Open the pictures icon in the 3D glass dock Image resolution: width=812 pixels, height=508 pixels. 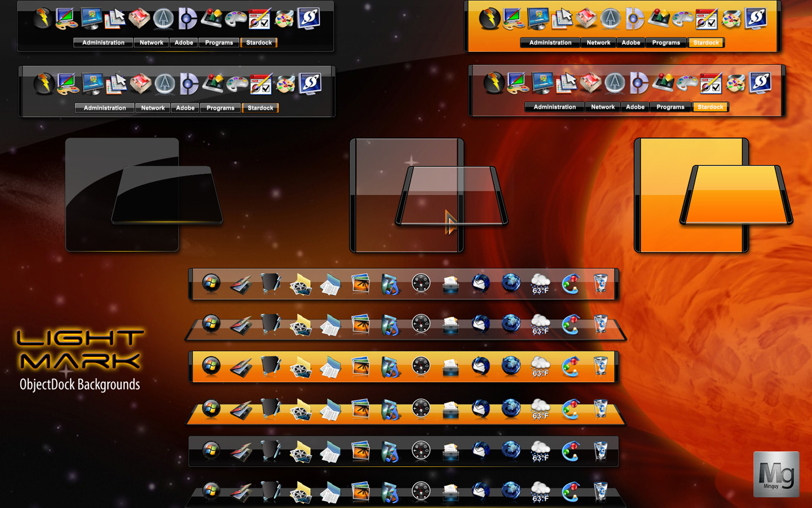click(x=361, y=324)
